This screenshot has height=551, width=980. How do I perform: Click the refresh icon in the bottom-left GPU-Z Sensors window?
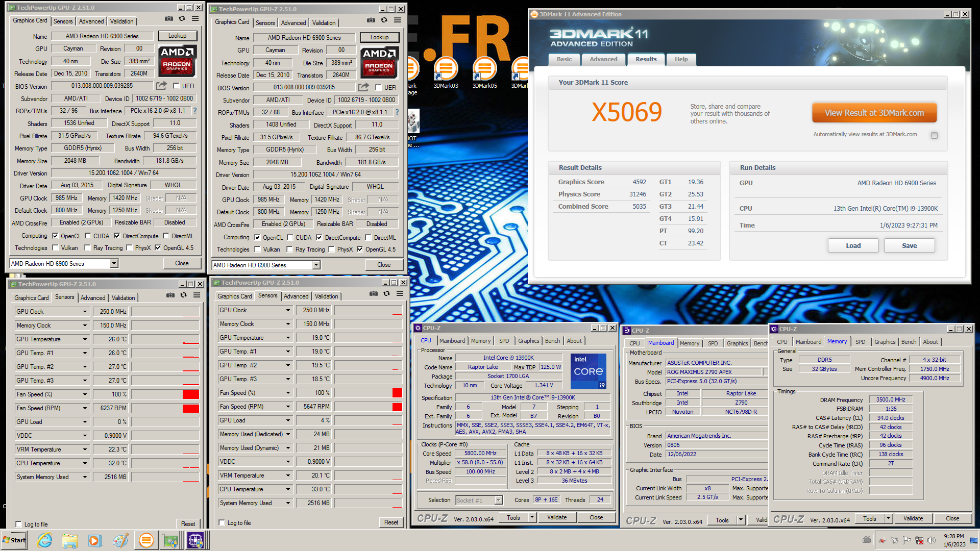183,295
